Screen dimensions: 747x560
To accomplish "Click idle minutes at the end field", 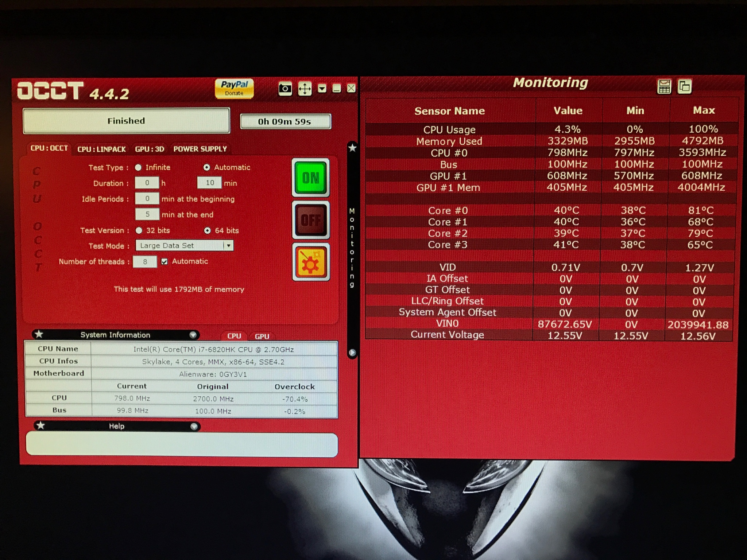I will pyautogui.click(x=147, y=214).
